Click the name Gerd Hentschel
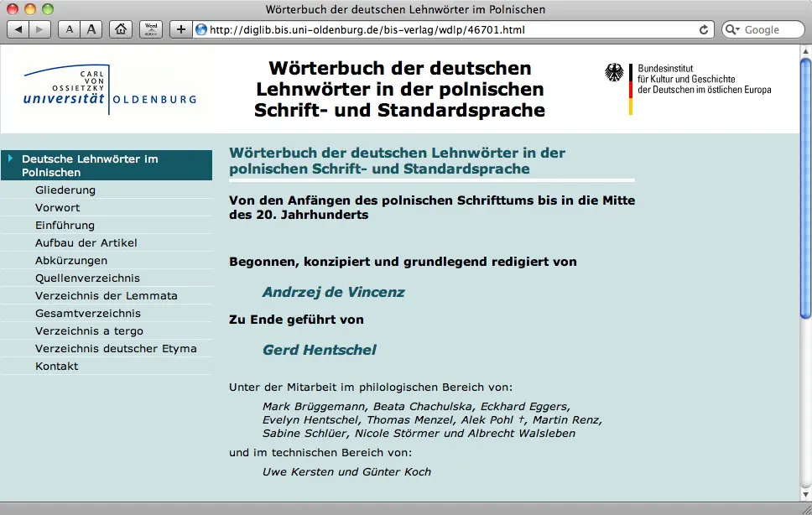The width and height of the screenshot is (812, 515). pos(319,350)
